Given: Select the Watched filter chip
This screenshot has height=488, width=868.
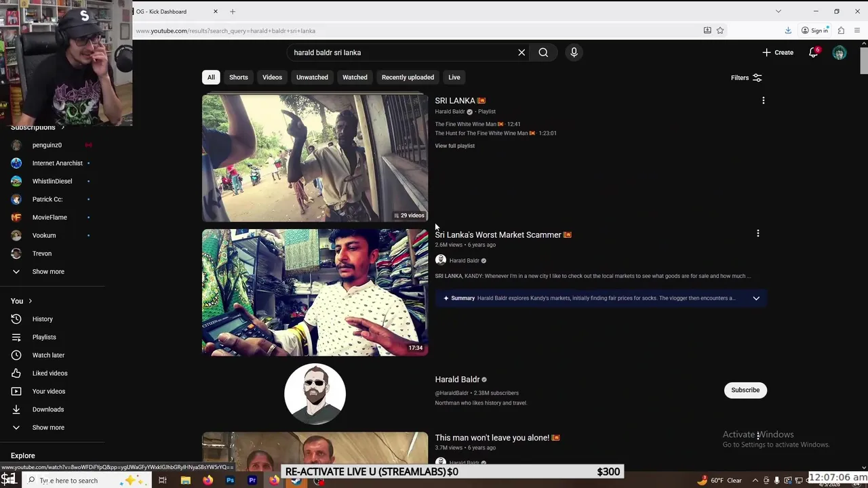Looking at the screenshot, I should [x=355, y=77].
